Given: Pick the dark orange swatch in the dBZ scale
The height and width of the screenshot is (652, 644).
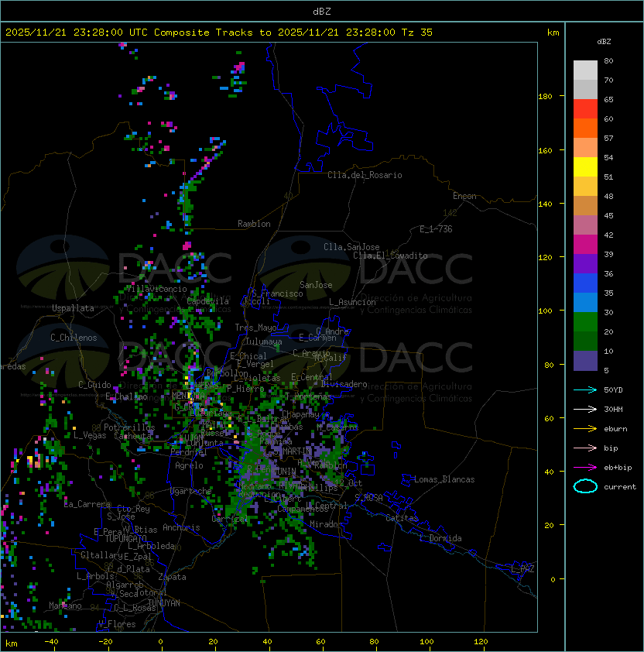Looking at the screenshot, I should 585,128.
